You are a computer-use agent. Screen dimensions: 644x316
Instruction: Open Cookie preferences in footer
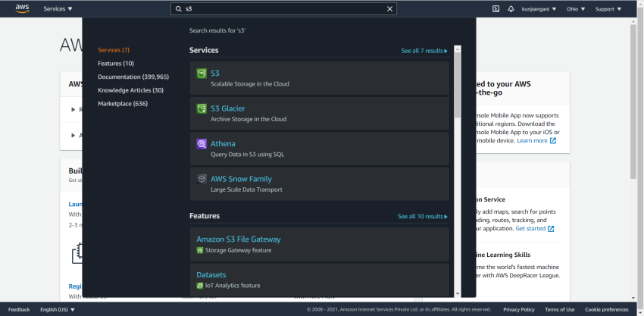click(x=607, y=309)
